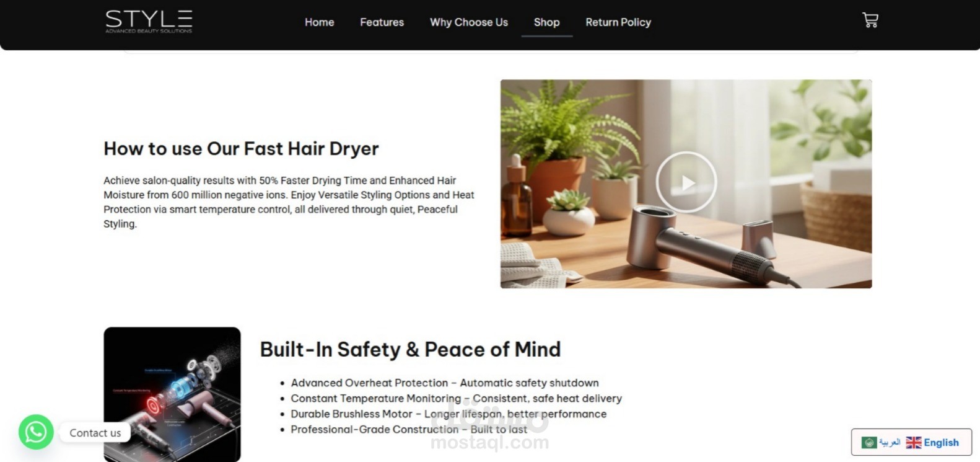Select the Arabic flag icon
Screen dimensions: 980x462
[x=869, y=442]
